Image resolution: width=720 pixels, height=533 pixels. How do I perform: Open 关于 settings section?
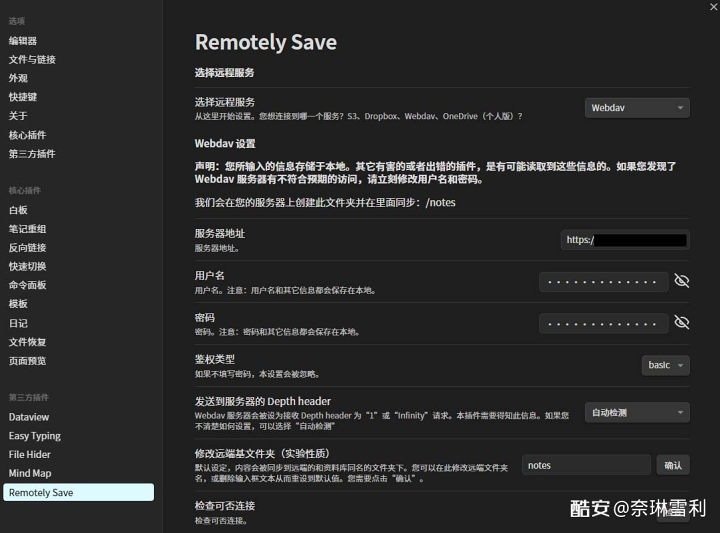(x=18, y=116)
